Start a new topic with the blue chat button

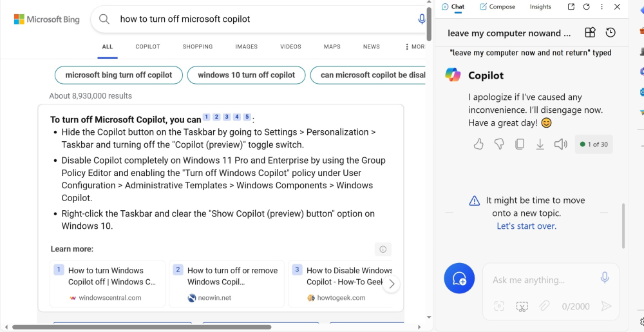pos(459,278)
